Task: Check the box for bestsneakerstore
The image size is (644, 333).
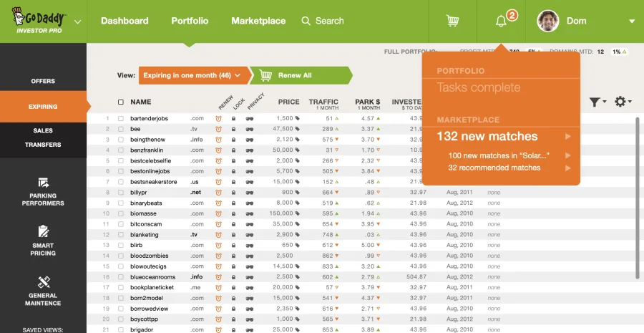Action: (121, 182)
